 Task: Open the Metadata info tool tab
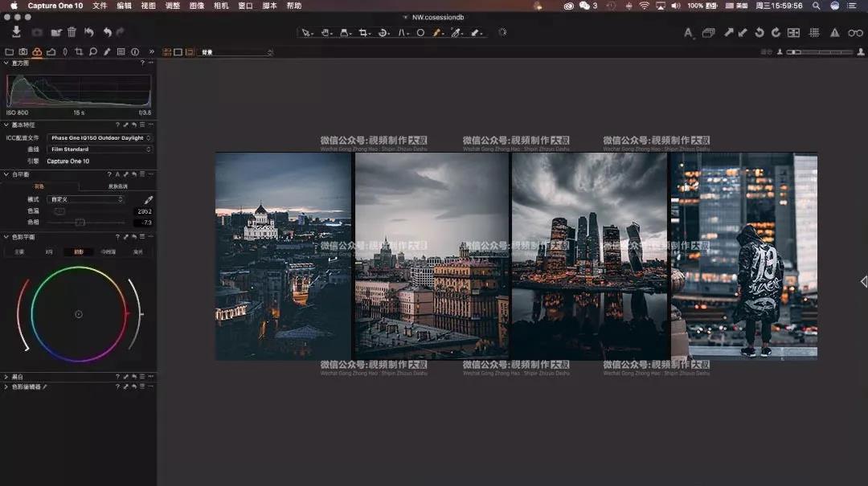pos(135,51)
